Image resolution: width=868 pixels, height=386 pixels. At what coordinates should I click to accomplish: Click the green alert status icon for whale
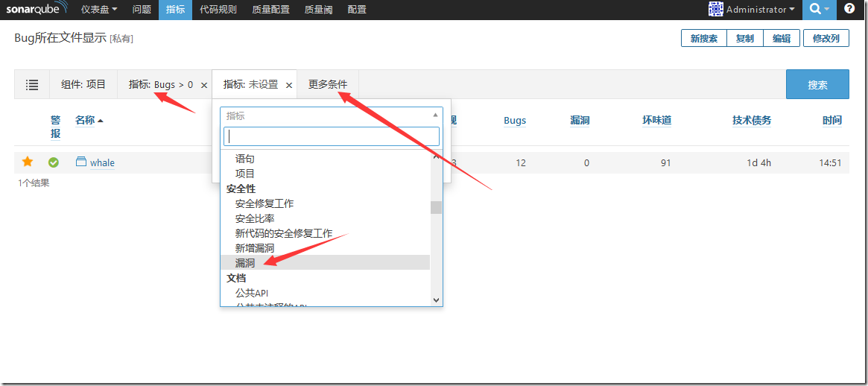pos(54,162)
